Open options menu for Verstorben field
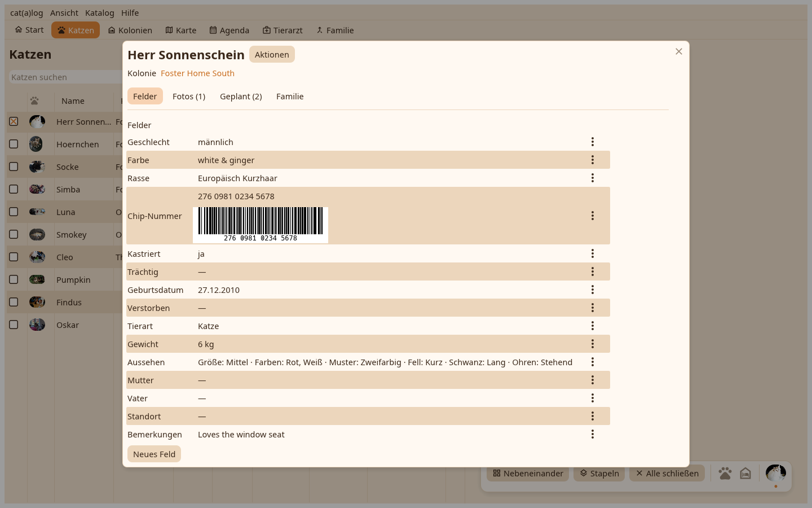 tap(593, 308)
